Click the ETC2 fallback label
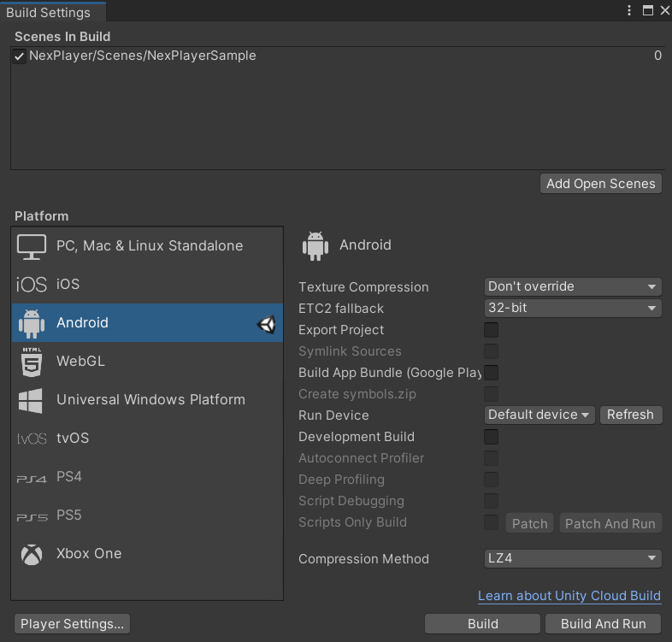This screenshot has width=672, height=642. (341, 309)
